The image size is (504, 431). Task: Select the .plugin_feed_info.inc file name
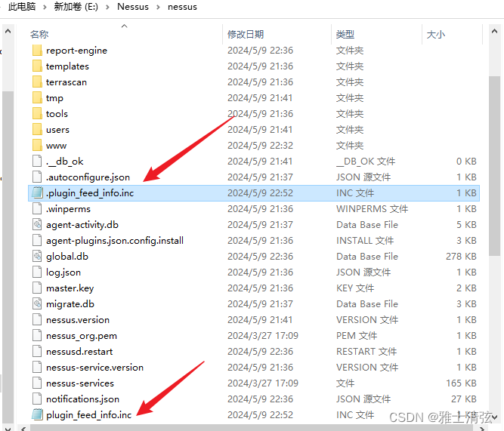click(x=90, y=193)
